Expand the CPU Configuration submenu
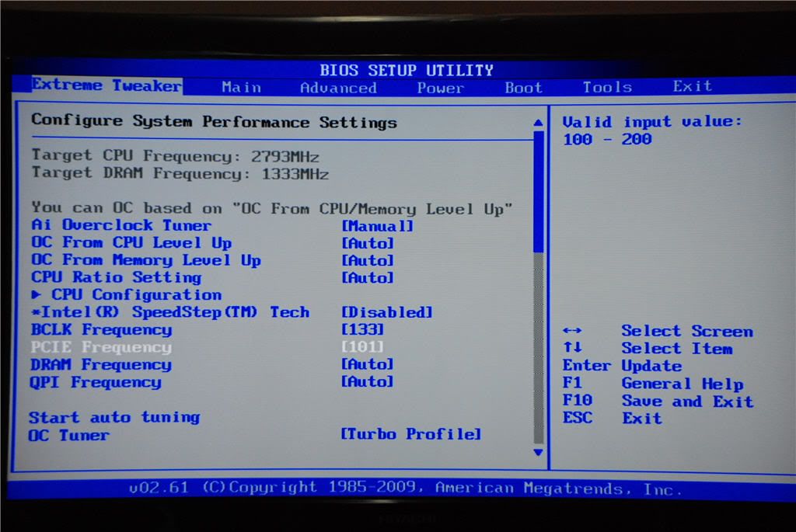 click(136, 295)
